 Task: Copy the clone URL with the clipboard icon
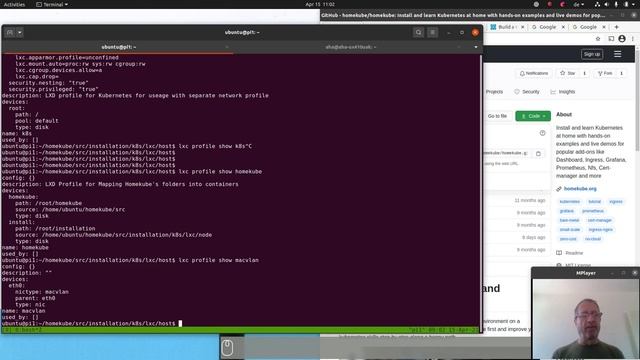[x=538, y=153]
